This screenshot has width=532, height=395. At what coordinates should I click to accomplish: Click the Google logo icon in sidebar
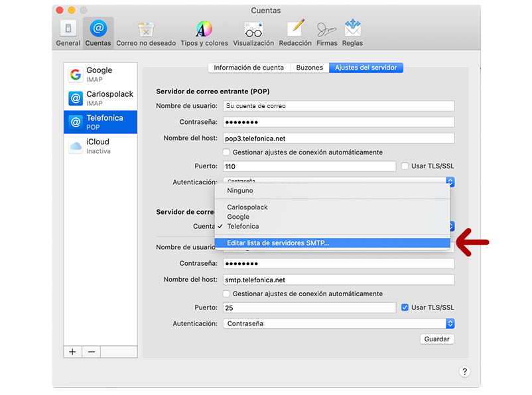pyautogui.click(x=76, y=74)
